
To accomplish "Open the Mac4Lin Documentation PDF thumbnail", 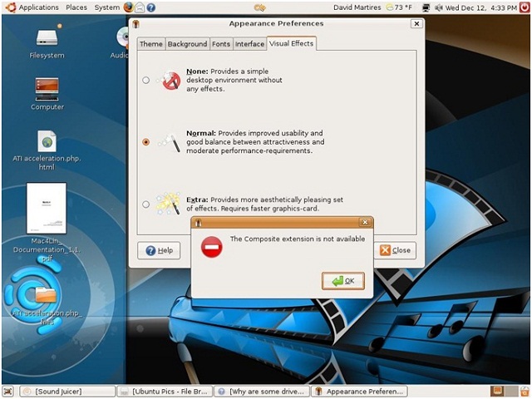I will 47,208.
